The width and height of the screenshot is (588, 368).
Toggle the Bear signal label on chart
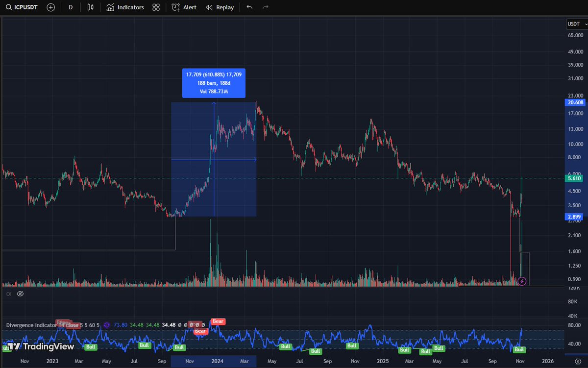coord(218,321)
